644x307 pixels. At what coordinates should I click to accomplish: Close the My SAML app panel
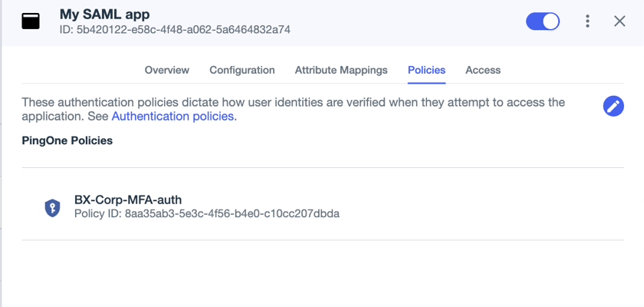(x=619, y=21)
